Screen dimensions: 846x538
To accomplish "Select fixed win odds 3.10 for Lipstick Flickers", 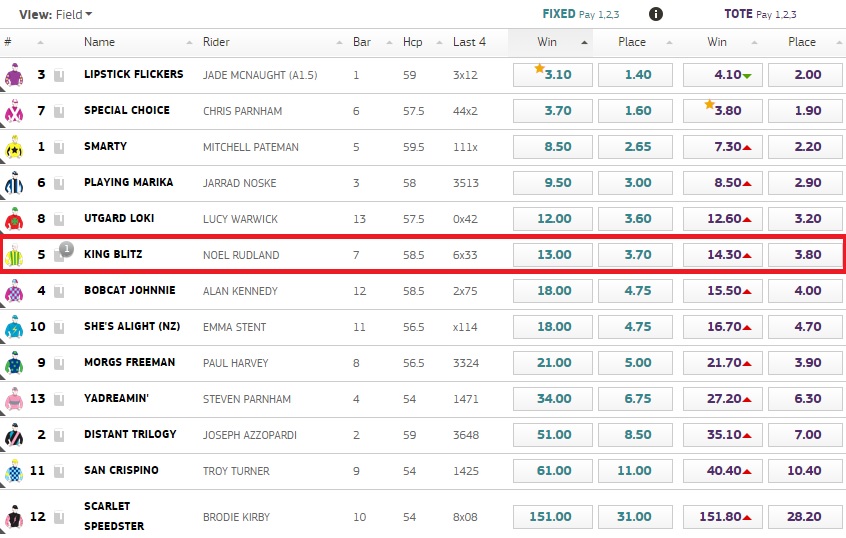I will pos(552,75).
